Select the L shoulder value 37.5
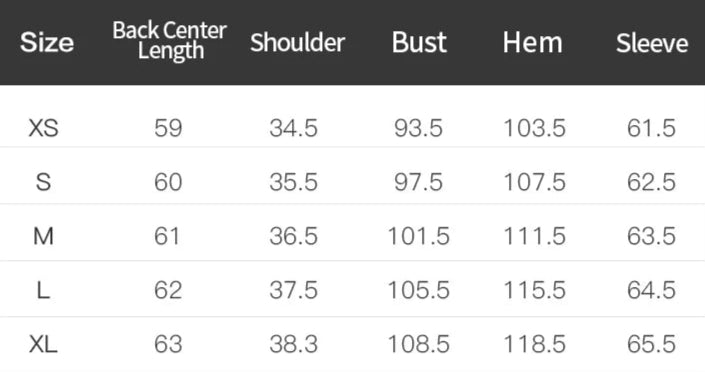The height and width of the screenshot is (372, 705). point(294,290)
